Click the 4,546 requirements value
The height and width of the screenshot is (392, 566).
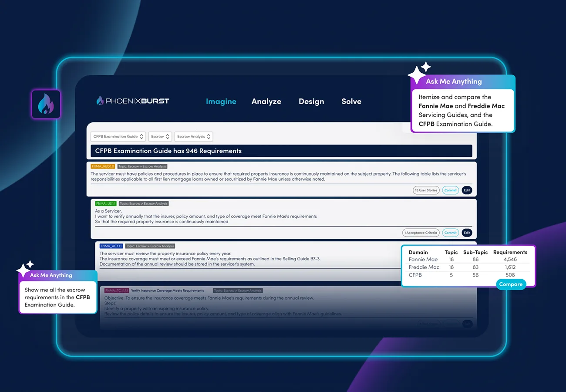point(510,260)
